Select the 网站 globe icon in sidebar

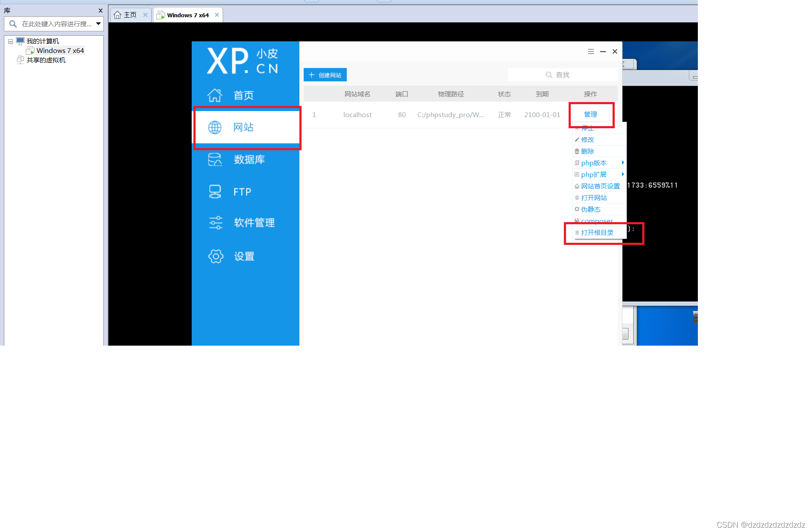click(215, 127)
